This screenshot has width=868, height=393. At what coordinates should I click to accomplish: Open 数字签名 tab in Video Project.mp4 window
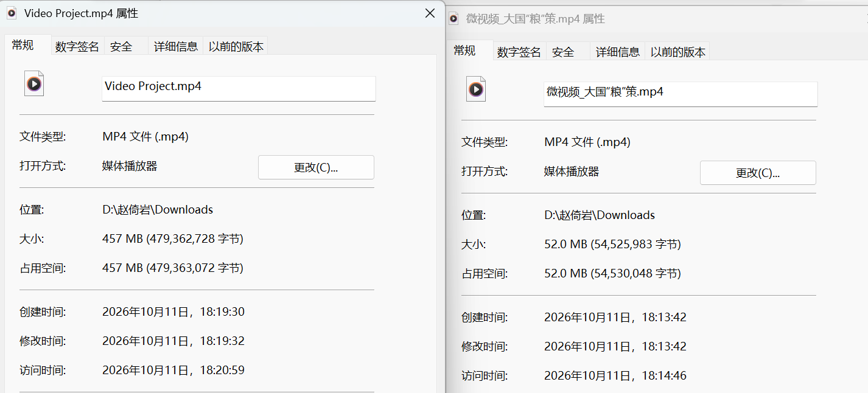[77, 46]
